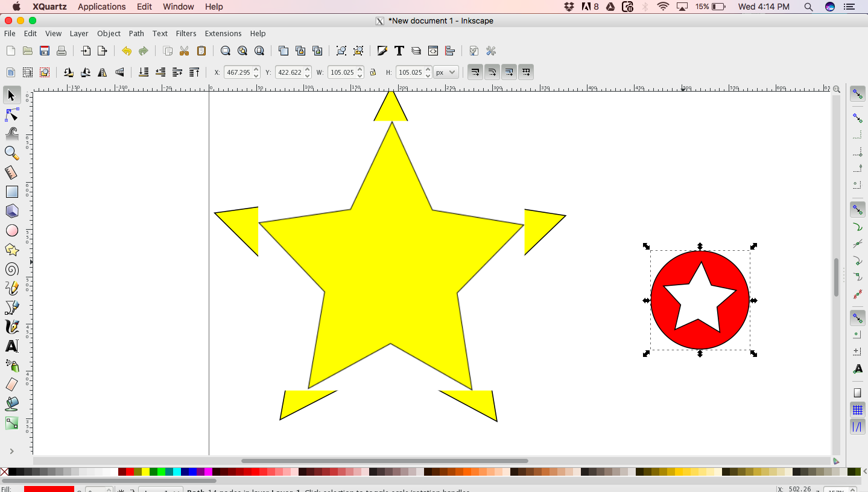
Task: Toggle the width/height lock
Action: click(x=373, y=72)
